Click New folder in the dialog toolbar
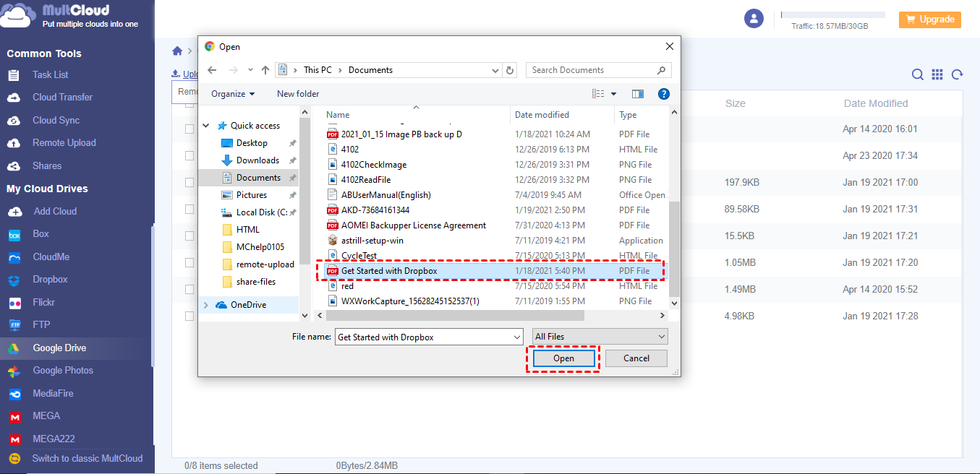This screenshot has width=980, height=474. [297, 93]
